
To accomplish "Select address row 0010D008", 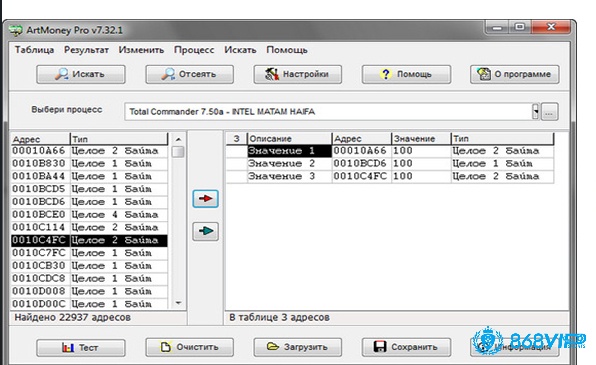I will coord(89,291).
